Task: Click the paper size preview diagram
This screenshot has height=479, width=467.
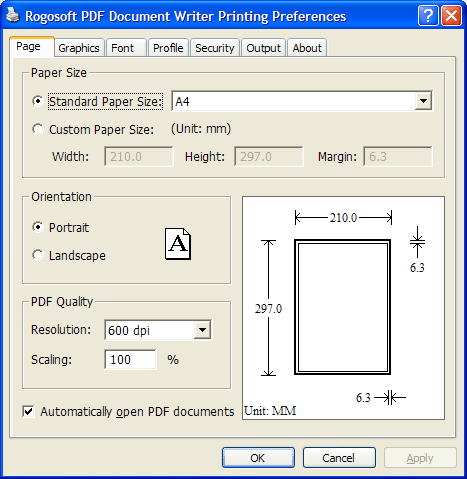Action: (343, 308)
